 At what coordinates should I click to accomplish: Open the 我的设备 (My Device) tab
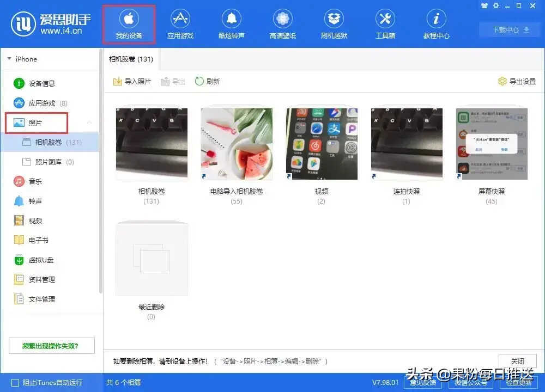click(129, 24)
